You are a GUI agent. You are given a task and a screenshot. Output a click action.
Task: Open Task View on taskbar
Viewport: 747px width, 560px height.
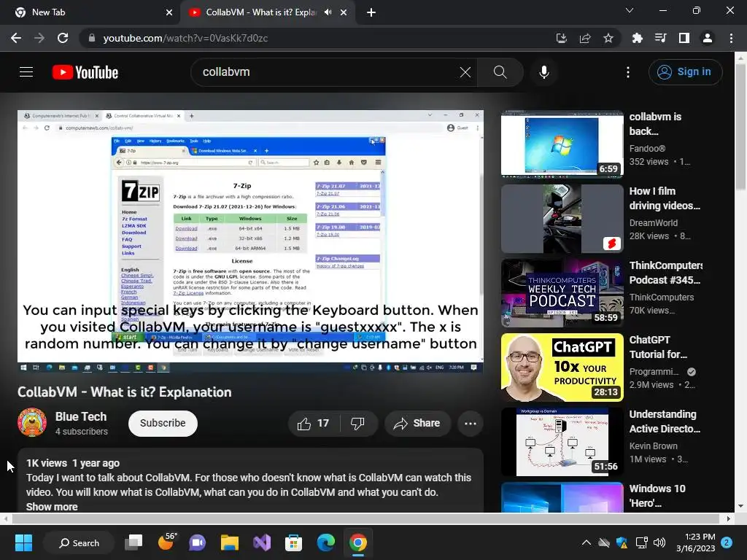click(x=134, y=542)
